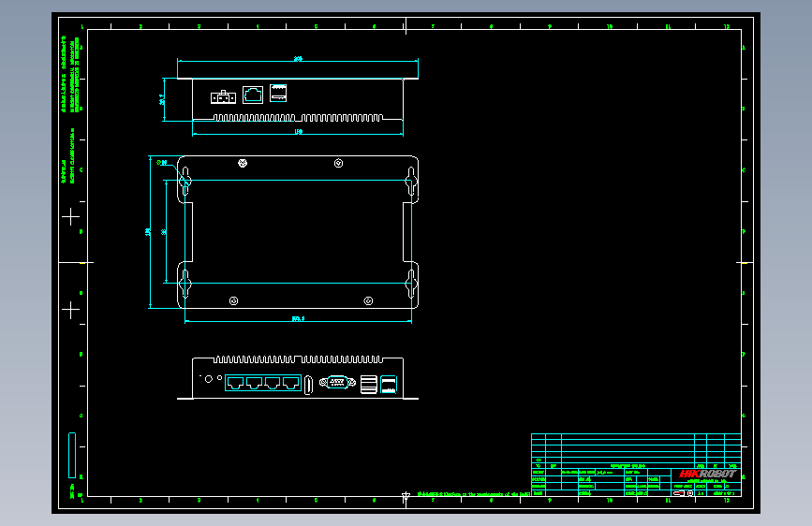Image resolution: width=812 pixels, height=526 pixels.
Task: Click the overall height dimension of the plan view
Action: click(x=149, y=232)
